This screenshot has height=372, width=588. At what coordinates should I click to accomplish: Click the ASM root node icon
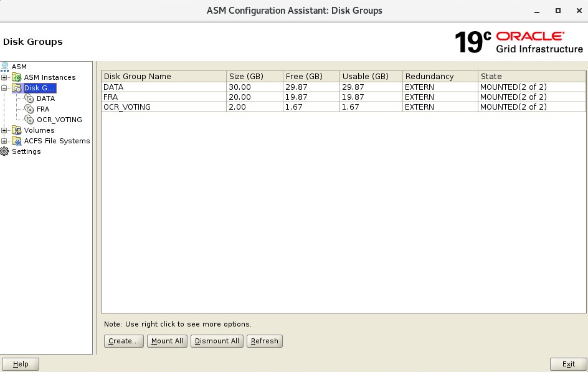pos(5,67)
